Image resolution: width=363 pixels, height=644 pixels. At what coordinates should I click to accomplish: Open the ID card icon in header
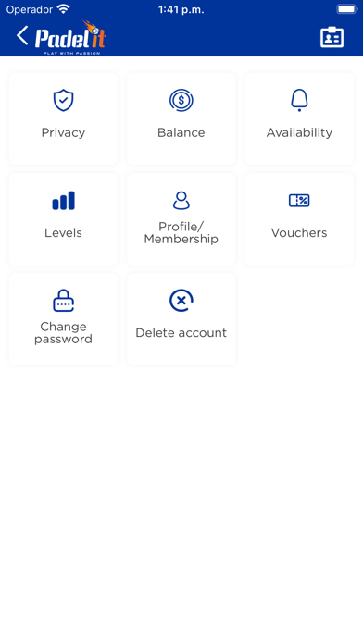tap(332, 38)
